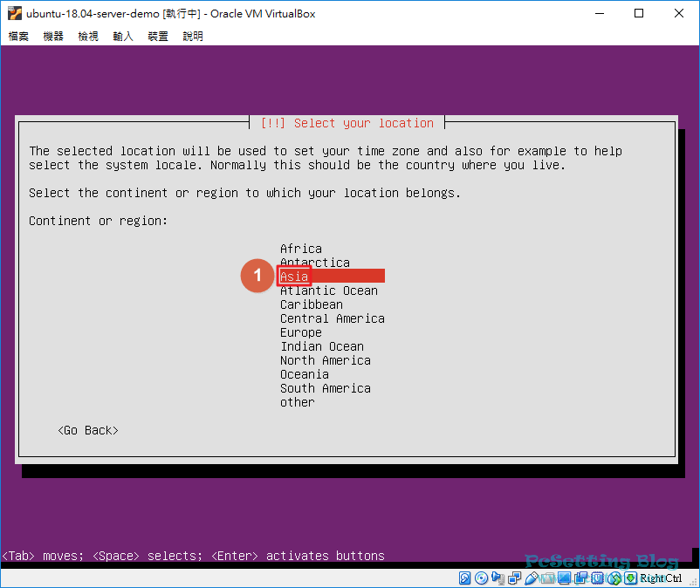Pick Oceania from the region list
700x588 pixels.
click(305, 374)
